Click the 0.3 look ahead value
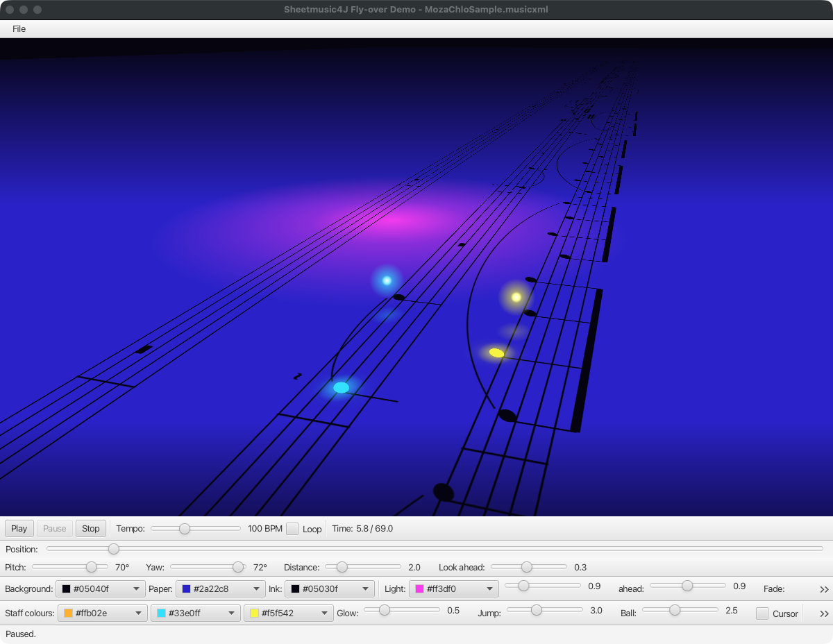This screenshot has width=833, height=644. click(580, 567)
